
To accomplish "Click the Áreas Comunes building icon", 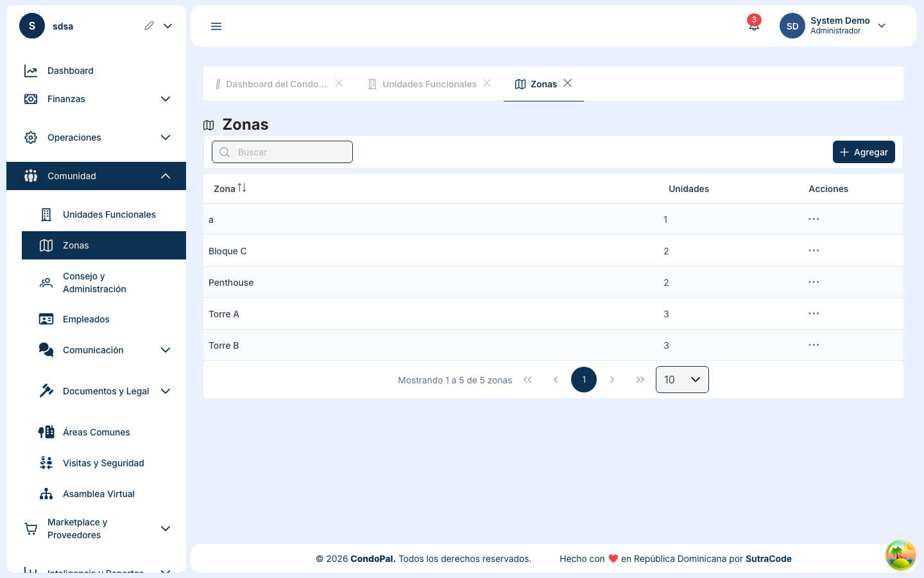I will click(x=46, y=432).
